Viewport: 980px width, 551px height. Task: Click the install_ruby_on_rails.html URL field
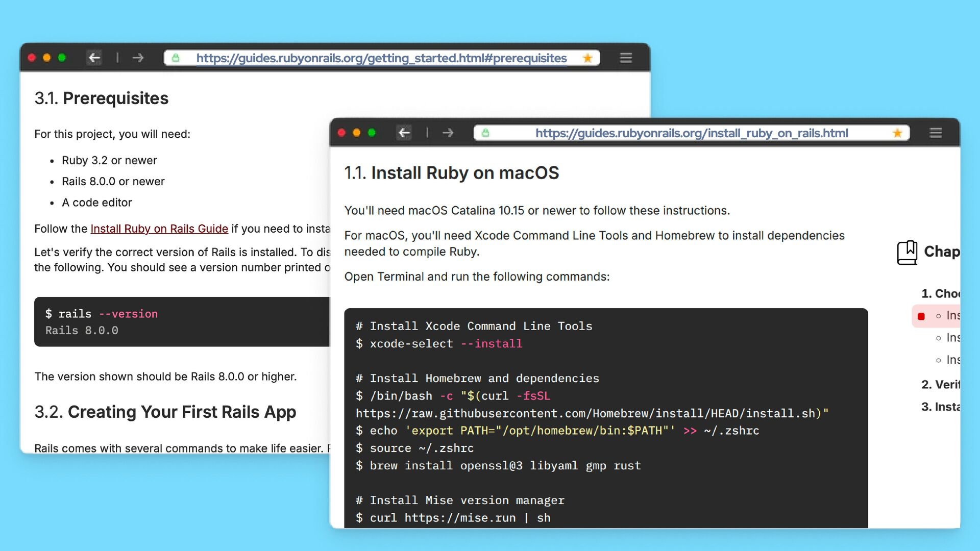[692, 133]
